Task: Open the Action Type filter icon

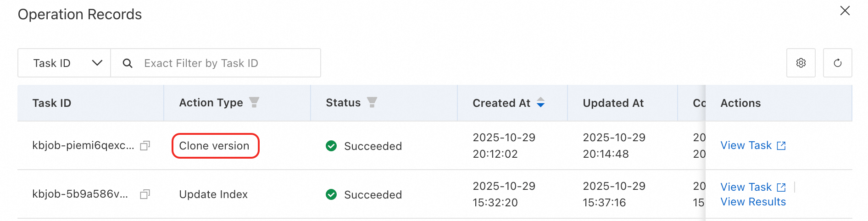Action: pos(254,102)
